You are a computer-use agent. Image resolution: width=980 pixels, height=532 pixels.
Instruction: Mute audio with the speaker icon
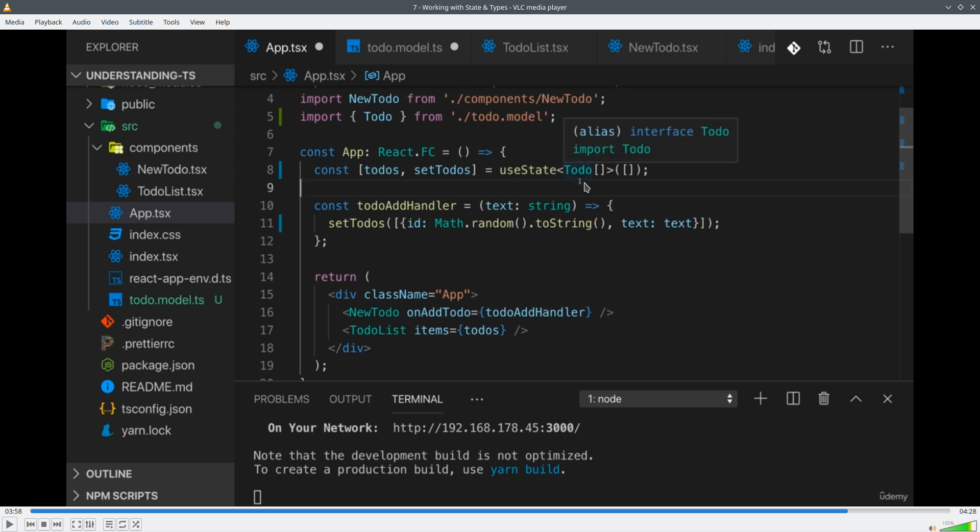point(932,528)
